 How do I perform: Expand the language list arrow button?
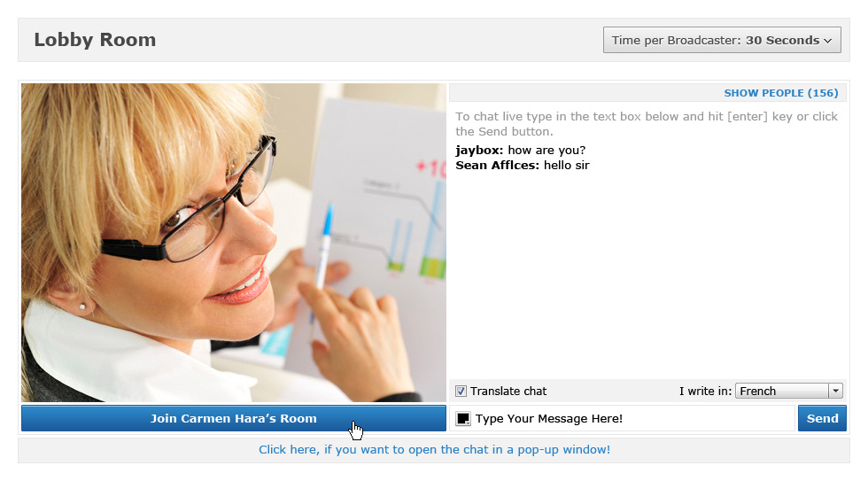835,391
